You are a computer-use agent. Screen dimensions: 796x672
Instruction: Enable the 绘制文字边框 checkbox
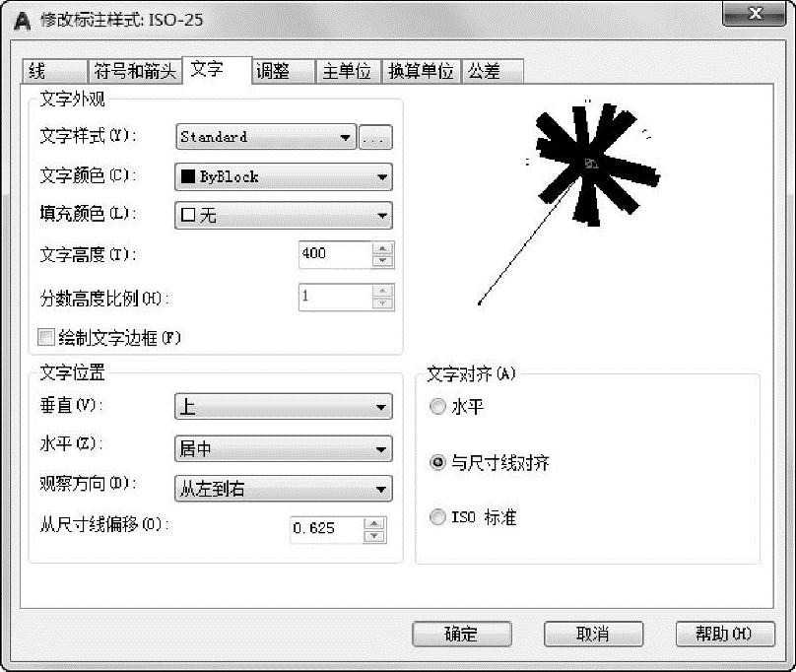coord(45,337)
